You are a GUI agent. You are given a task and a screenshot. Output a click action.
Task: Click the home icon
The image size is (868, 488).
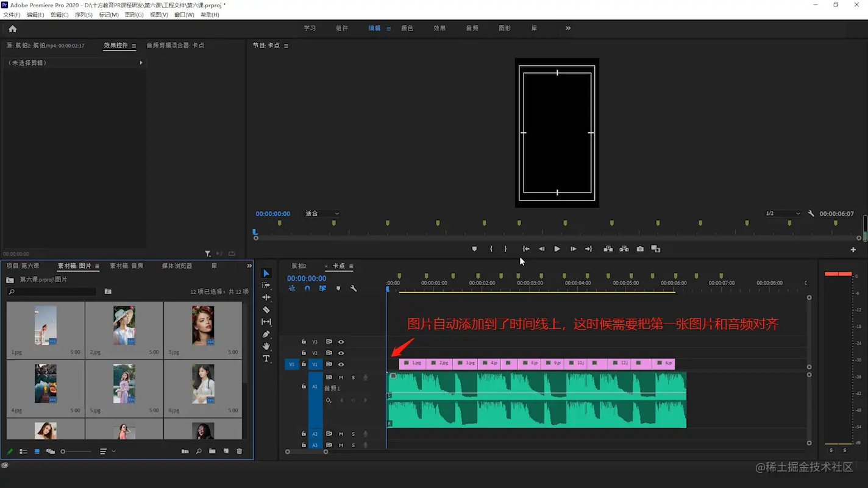(x=13, y=29)
